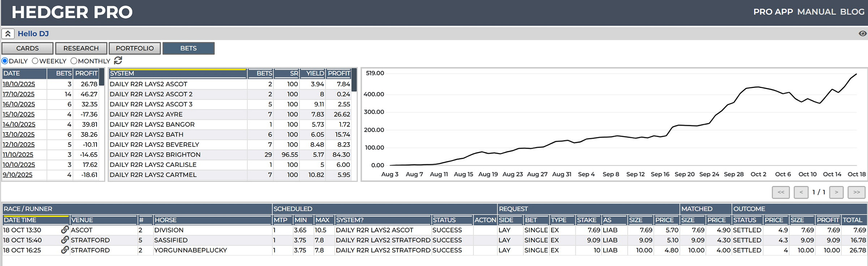Sort systems by YIELD column header
868x266 pixels.
(312, 73)
